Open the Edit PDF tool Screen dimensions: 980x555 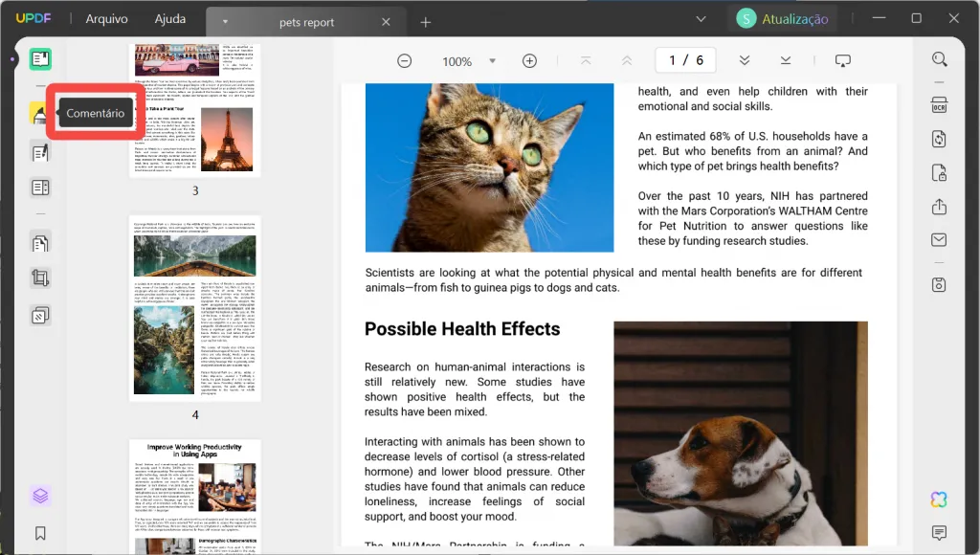40,152
